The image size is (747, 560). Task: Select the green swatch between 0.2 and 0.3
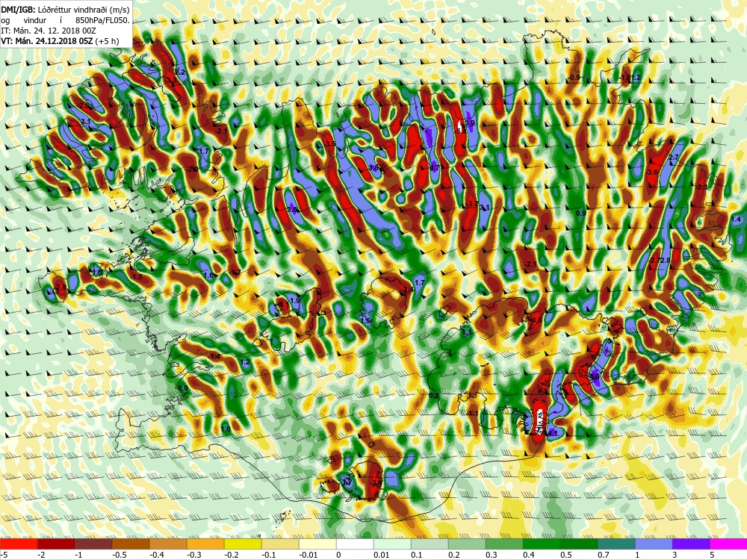(467, 544)
